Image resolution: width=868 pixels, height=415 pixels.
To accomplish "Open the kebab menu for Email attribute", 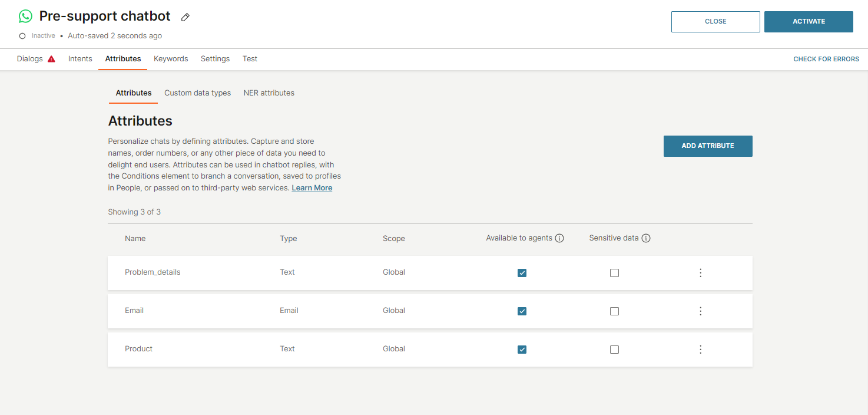I will (x=700, y=311).
